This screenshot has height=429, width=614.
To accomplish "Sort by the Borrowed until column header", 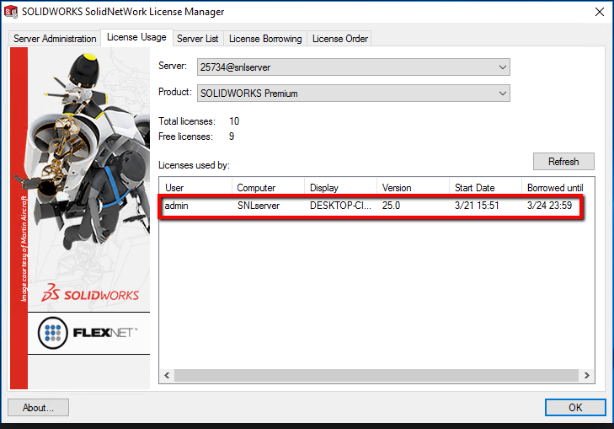I will click(x=555, y=187).
